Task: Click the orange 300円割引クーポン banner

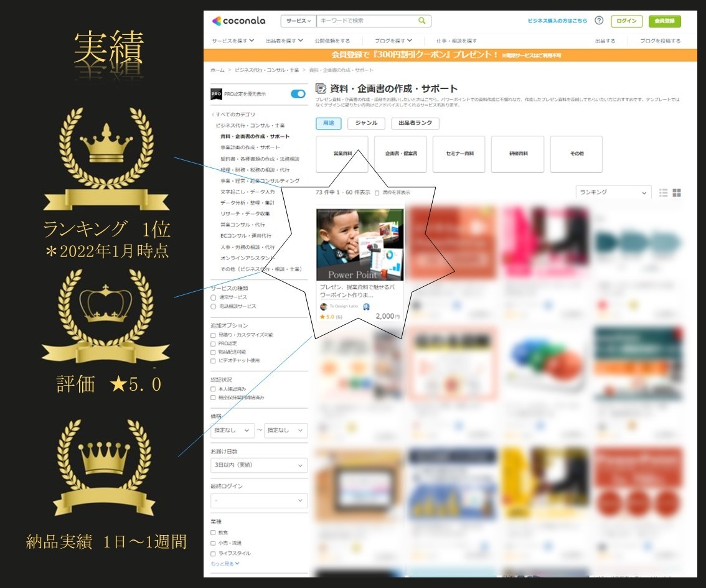Action: tap(450, 55)
